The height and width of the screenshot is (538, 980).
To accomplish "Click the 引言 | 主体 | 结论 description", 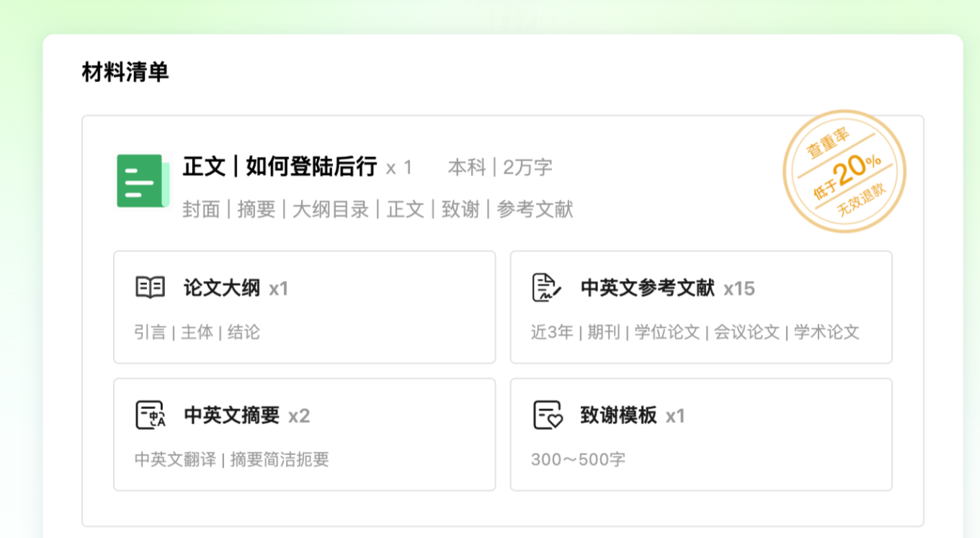I will pos(197,332).
